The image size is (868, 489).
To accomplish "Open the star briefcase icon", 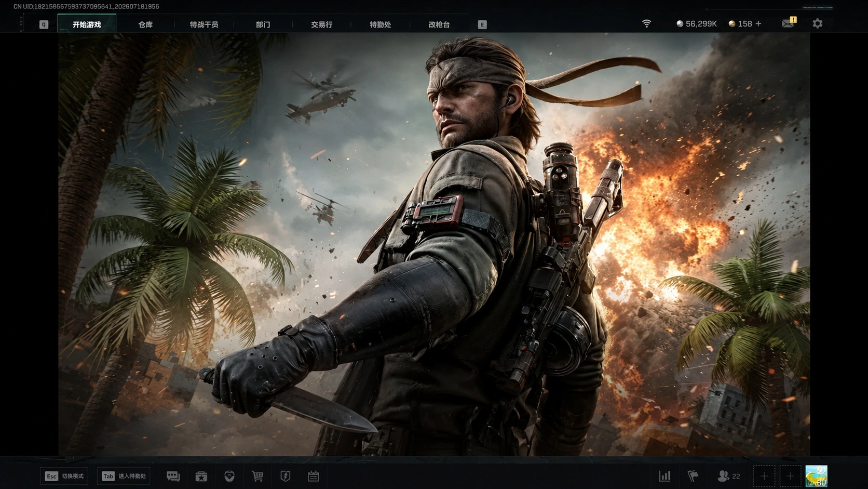I will click(x=201, y=476).
